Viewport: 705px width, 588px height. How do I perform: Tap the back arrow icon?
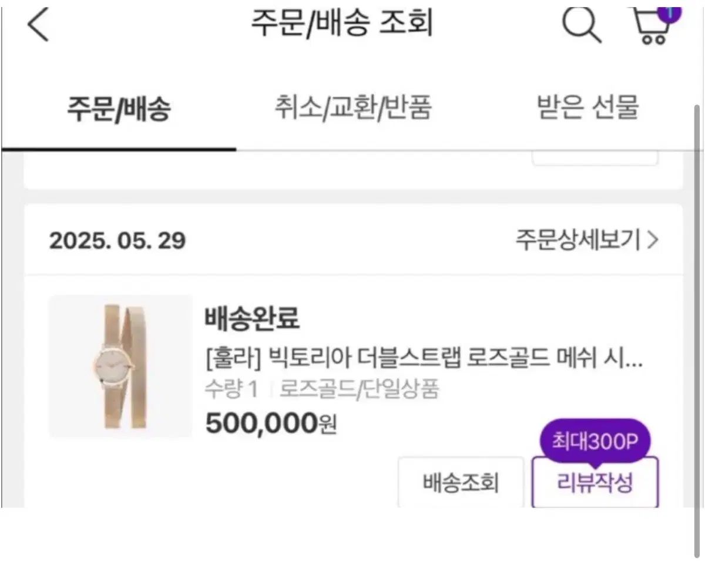(x=39, y=26)
